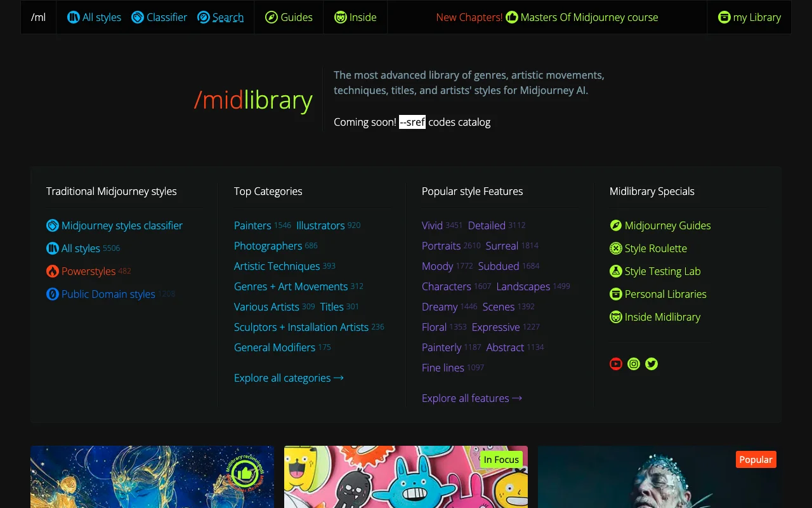Select the Powerstyles flame icon

pos(53,271)
